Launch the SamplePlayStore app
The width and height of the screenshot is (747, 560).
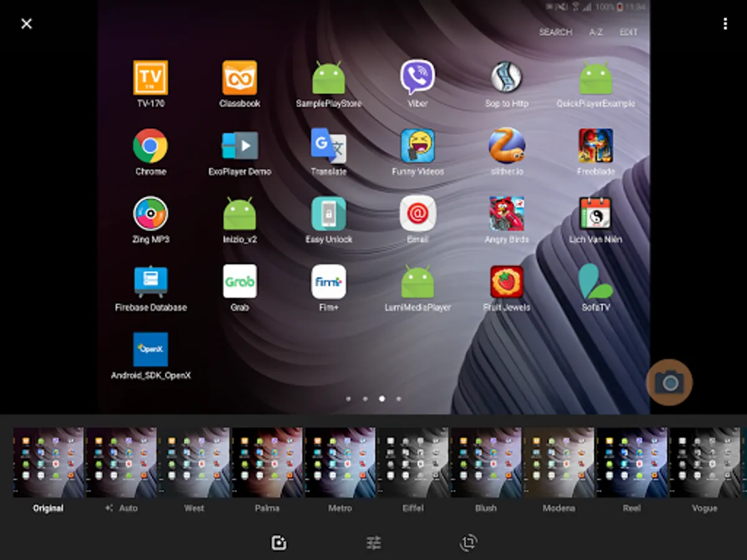329,78
